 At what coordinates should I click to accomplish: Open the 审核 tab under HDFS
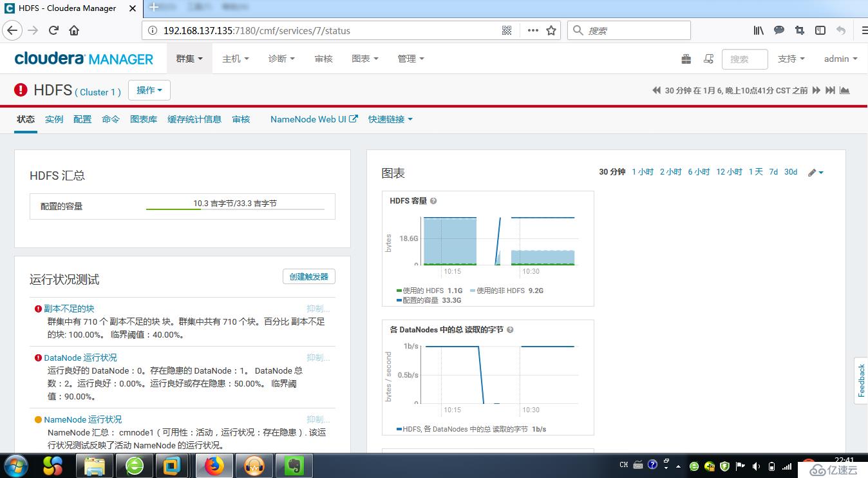point(241,119)
